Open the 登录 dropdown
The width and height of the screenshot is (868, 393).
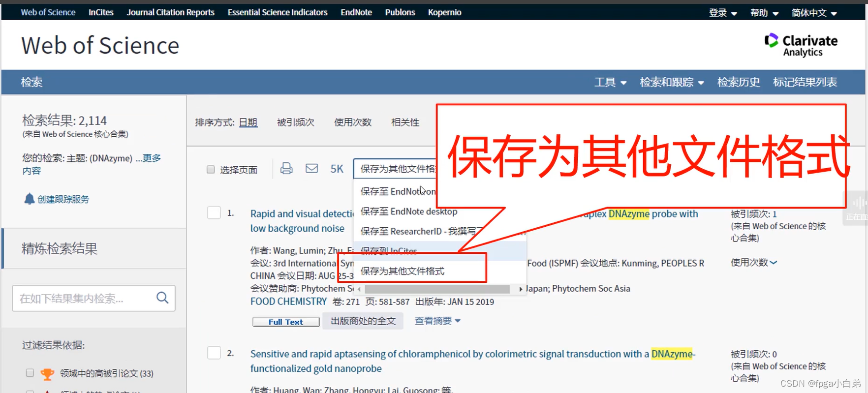click(x=722, y=13)
